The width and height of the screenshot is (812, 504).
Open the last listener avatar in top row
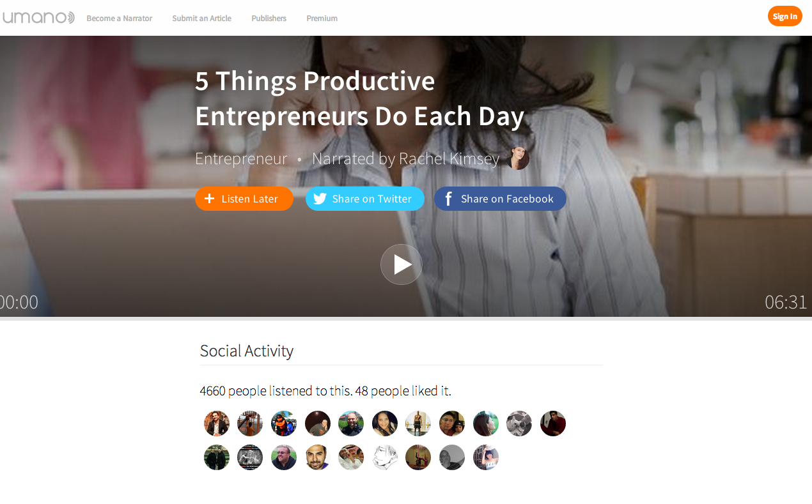click(553, 424)
